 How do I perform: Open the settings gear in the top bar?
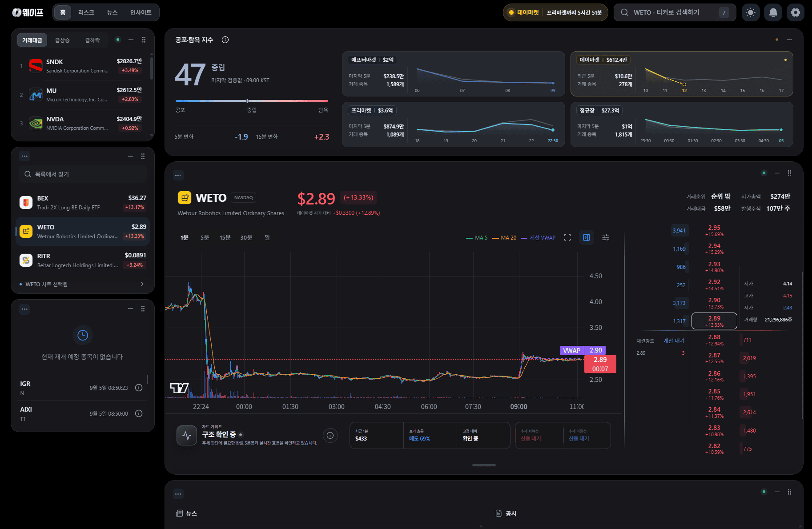795,12
